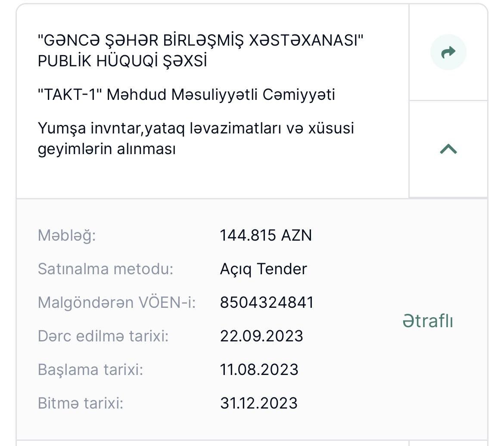Image resolution: width=504 pixels, height=446 pixels.
Task: Click the Bitmə tarixi label
Action: [81, 403]
